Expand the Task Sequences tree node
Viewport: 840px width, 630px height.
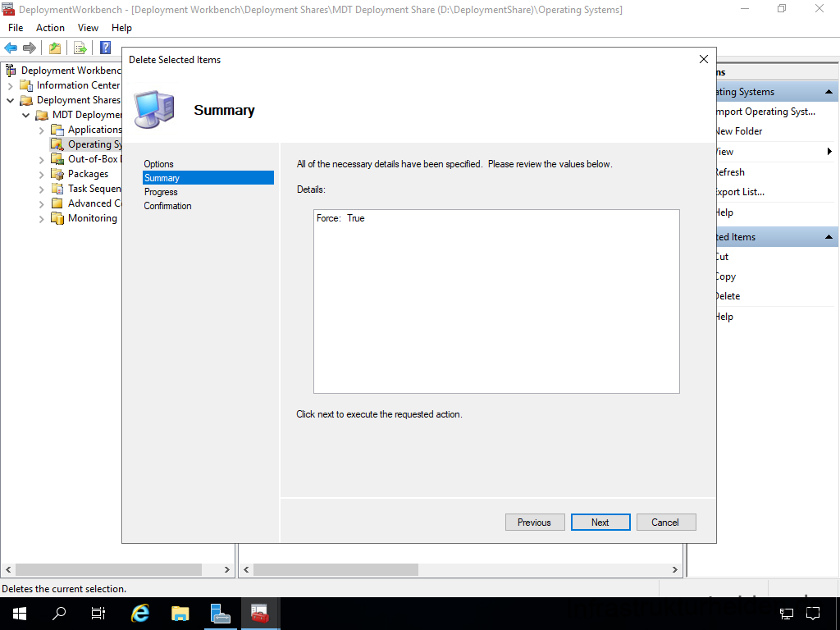pos(41,189)
